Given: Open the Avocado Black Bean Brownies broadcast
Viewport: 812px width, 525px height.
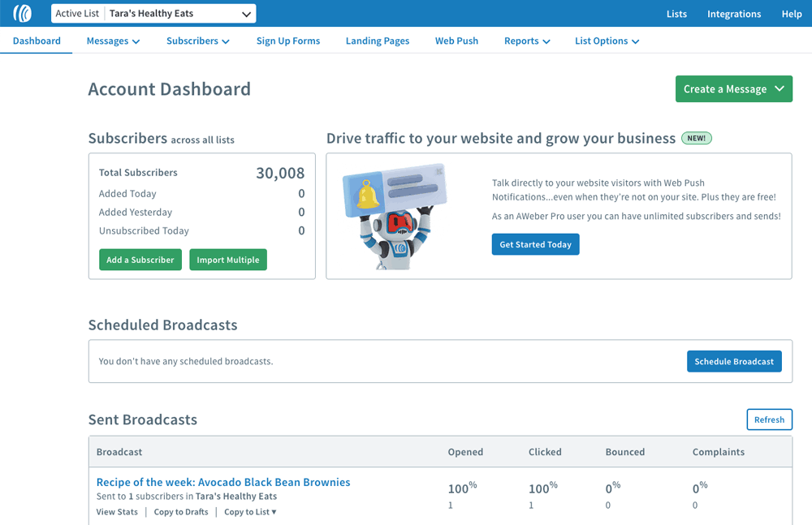Looking at the screenshot, I should click(x=223, y=482).
